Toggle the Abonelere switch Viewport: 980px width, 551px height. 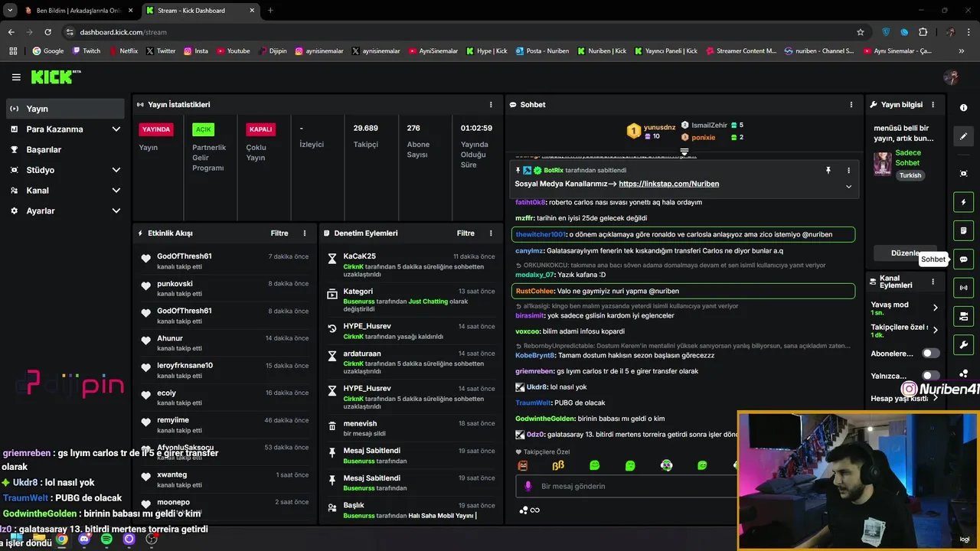[x=930, y=354]
